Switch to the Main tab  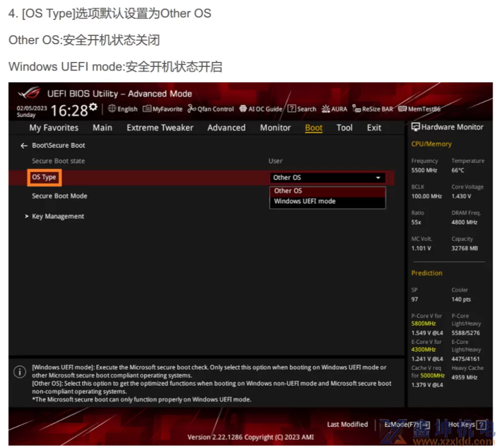click(102, 128)
